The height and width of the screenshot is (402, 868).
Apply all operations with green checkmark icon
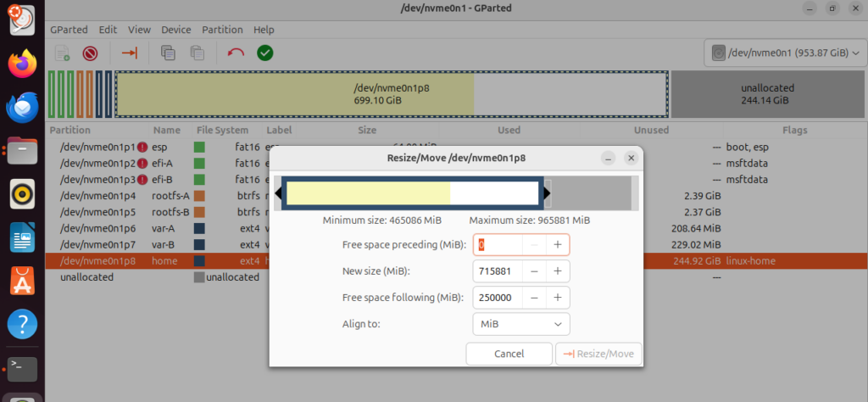265,53
